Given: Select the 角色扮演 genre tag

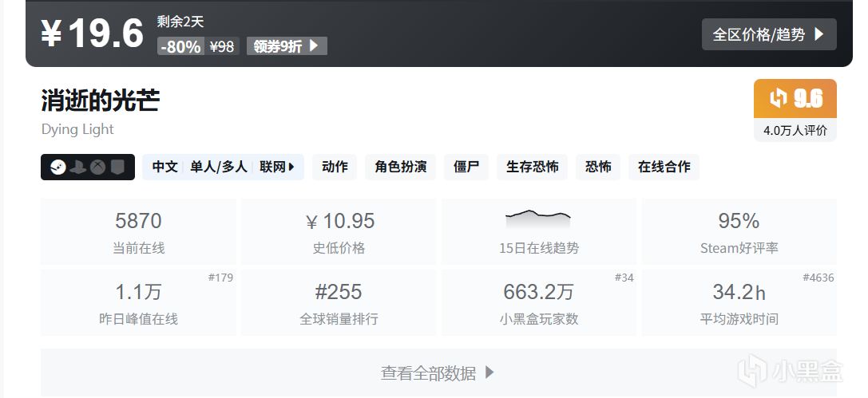Looking at the screenshot, I should point(401,167).
